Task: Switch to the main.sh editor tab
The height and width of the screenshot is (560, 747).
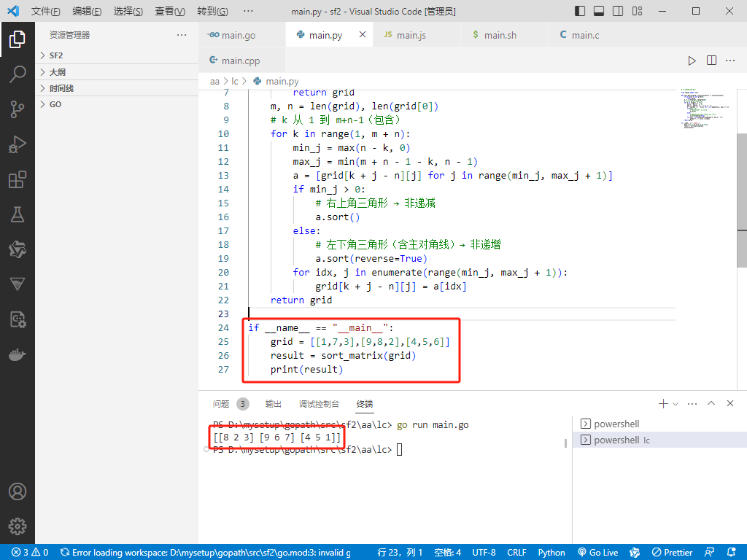Action: (505, 35)
